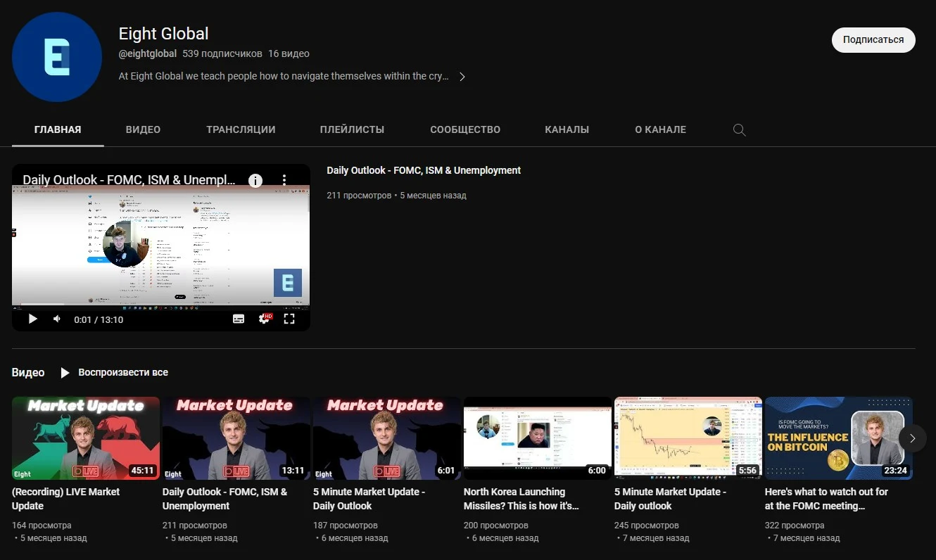
Task: Click 'Here's what to watch out for' title
Action: 826,499
